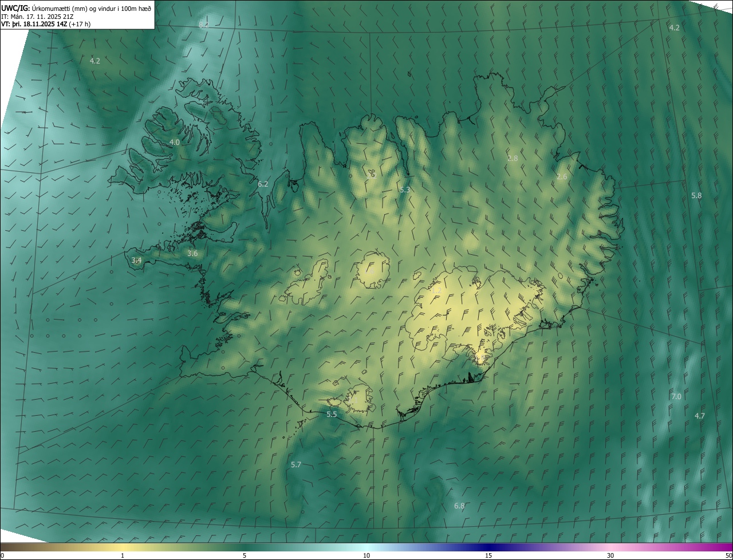The width and height of the screenshot is (733, 560).
Task: Click the legend tick label '10'
Action: point(366,556)
